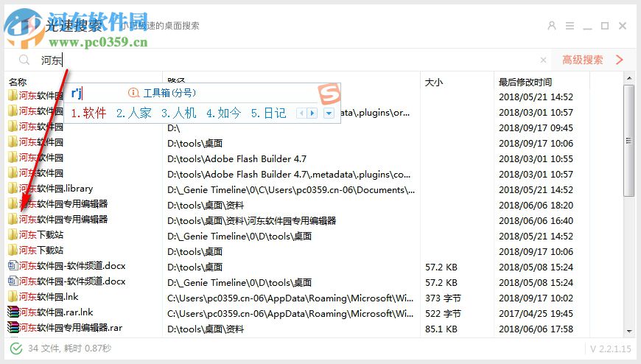Click folder icon of 河东软件园.library
The image size is (641, 364).
(13, 189)
